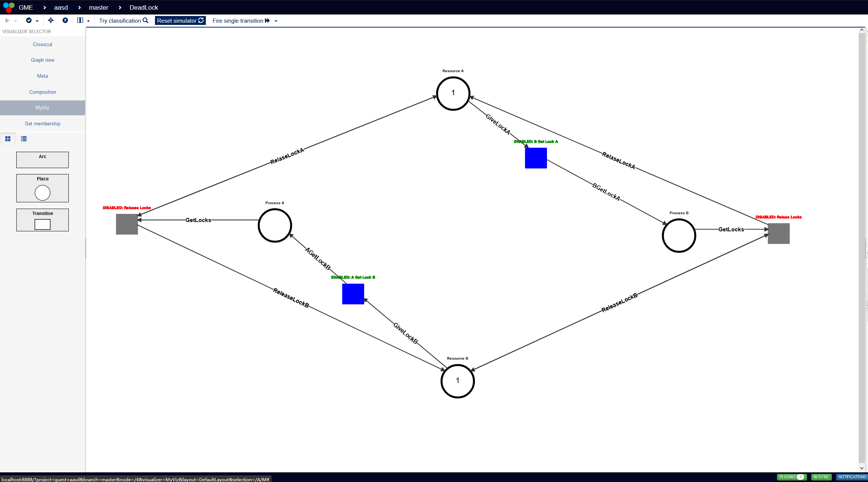The height and width of the screenshot is (482, 868).
Task: Click the check-circle commit icon in toolbar
Action: [x=29, y=20]
